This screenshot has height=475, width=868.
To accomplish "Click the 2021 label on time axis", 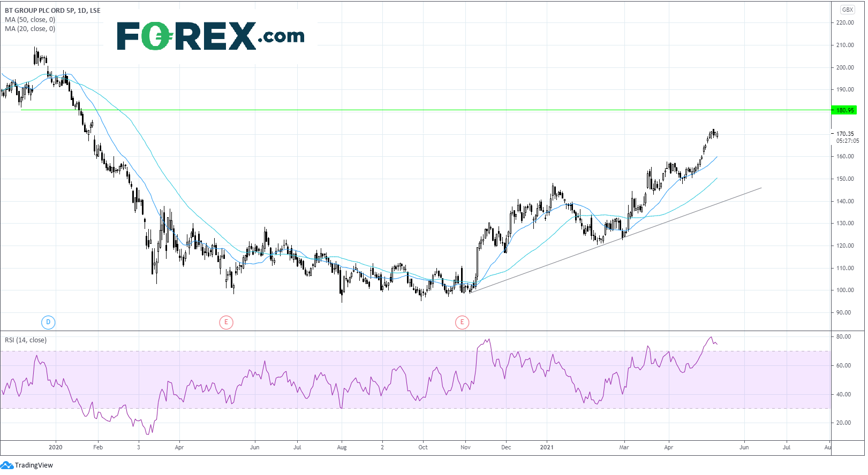I will [x=547, y=447].
